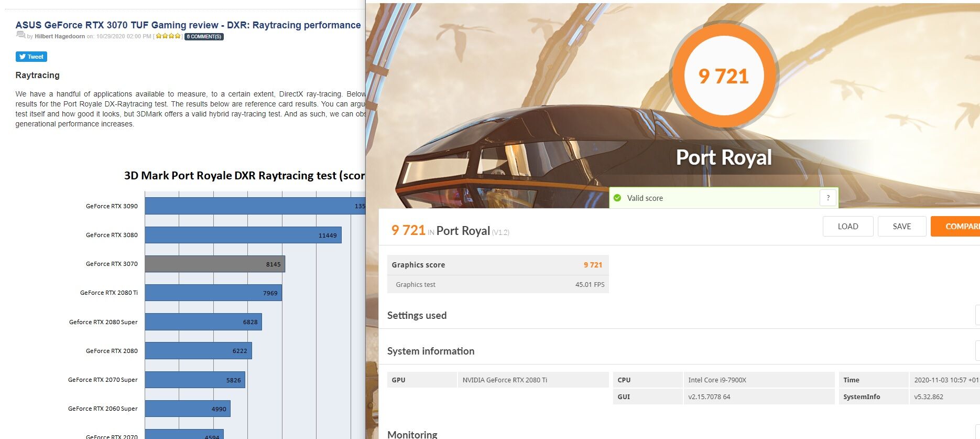
Task: Click the star rating icons
Action: (x=168, y=36)
